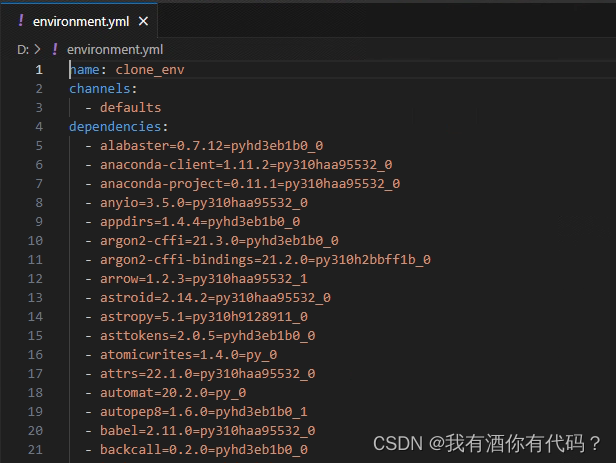The image size is (616, 463).
Task: Click the arrow=1.2.3 dependency
Action: [204, 278]
